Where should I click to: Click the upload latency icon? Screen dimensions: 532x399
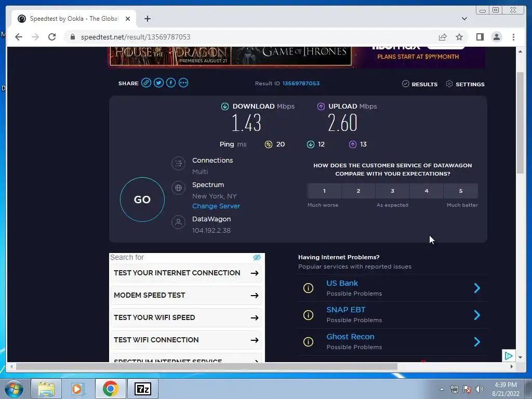[353, 144]
